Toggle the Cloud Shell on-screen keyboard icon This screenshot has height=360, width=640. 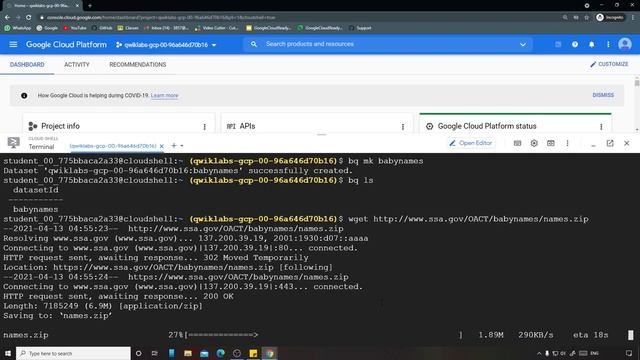coord(517,143)
